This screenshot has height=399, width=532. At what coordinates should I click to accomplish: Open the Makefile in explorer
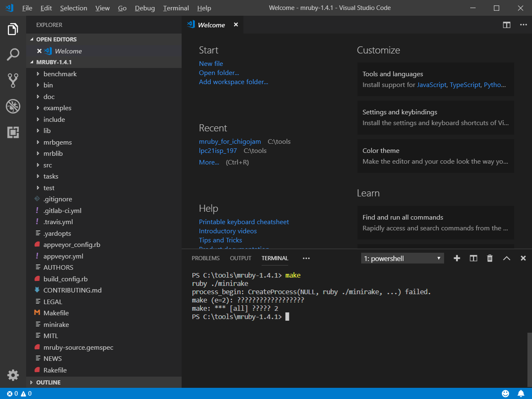point(56,313)
